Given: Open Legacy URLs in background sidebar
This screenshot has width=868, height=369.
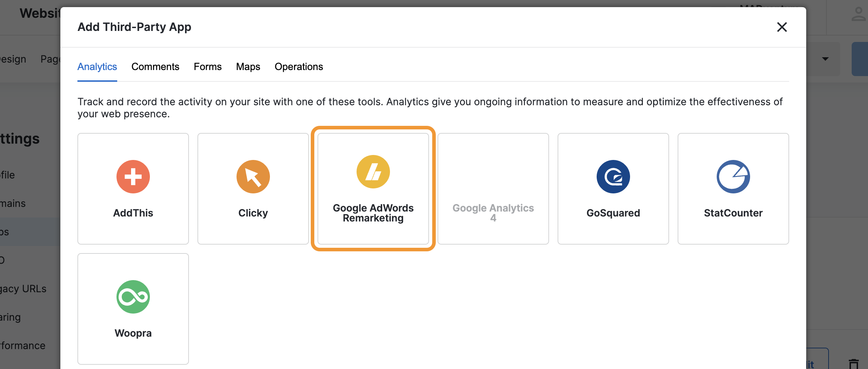Looking at the screenshot, I should coord(23,289).
